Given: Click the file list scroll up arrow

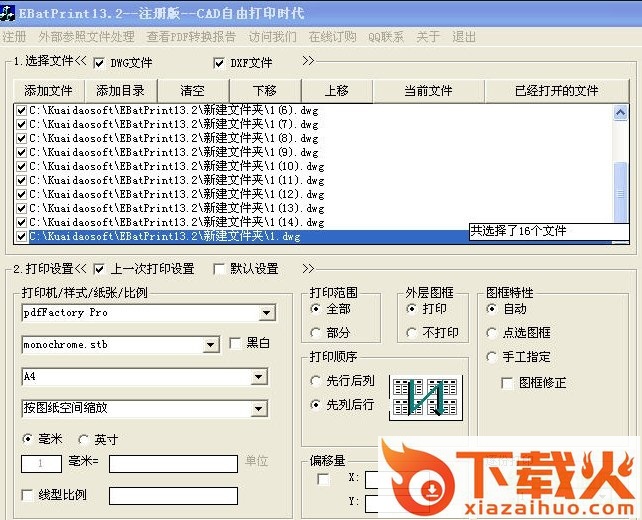Looking at the screenshot, I should coord(620,112).
